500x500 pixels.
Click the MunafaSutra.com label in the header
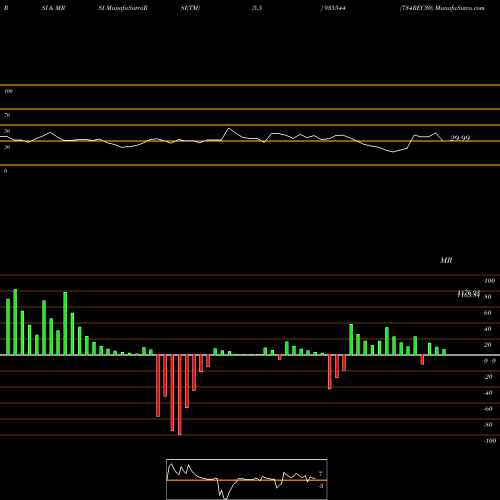460,8
